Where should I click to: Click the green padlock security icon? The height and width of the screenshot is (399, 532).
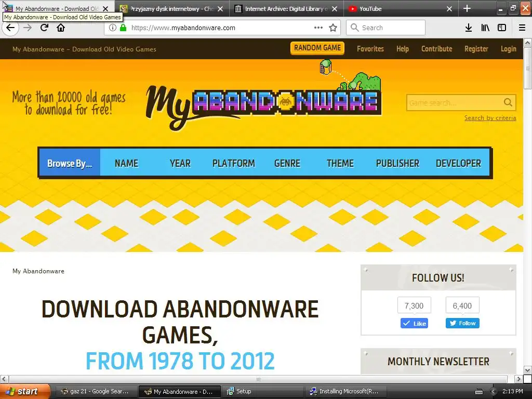(x=123, y=28)
